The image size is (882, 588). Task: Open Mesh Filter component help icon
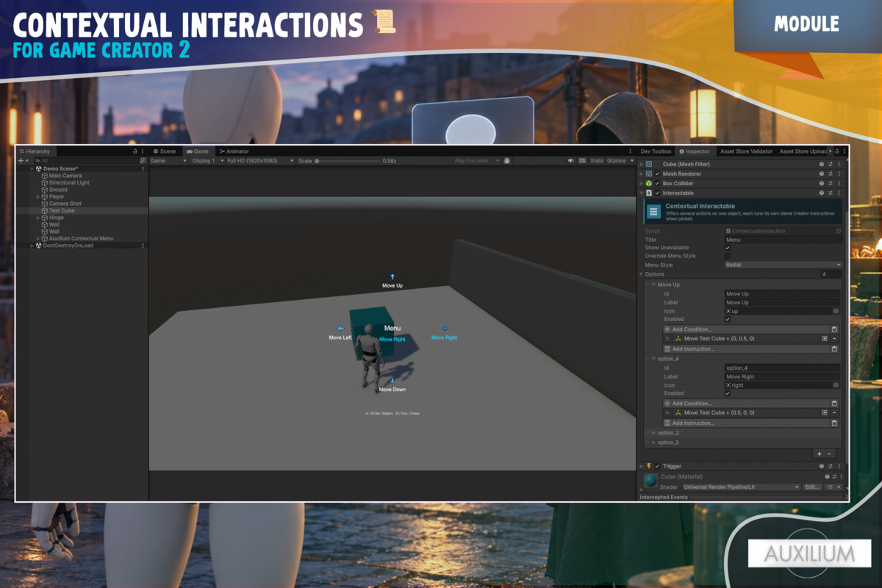[822, 164]
